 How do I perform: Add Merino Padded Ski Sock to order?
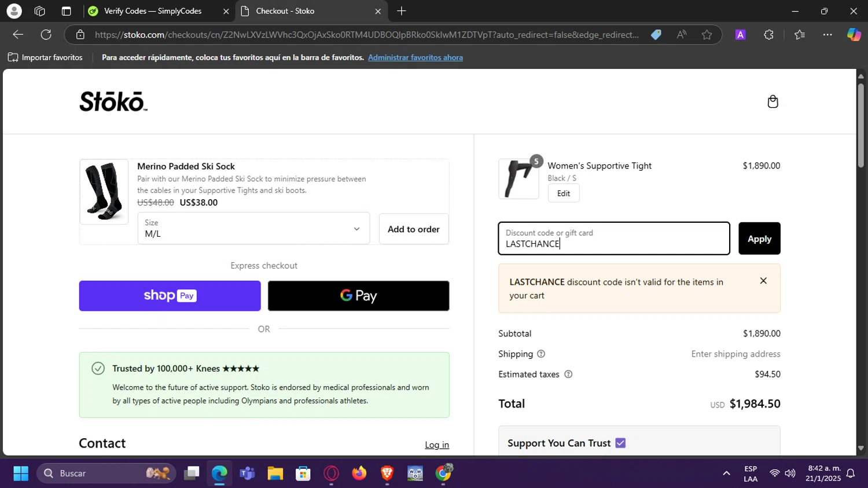pyautogui.click(x=413, y=229)
